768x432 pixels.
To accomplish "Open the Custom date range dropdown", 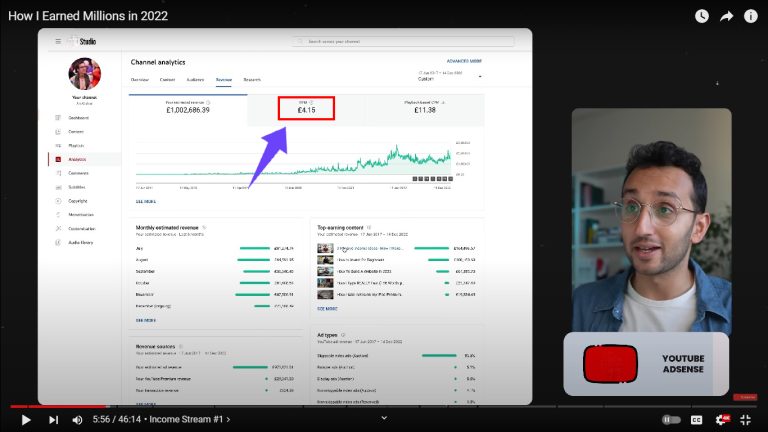I will 450,76.
